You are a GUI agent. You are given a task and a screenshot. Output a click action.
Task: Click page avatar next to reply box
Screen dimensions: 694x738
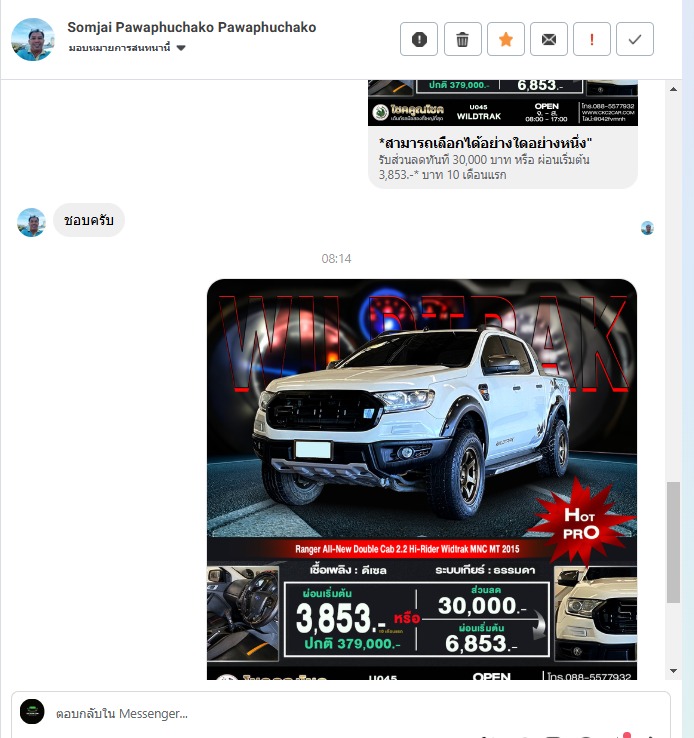(x=32, y=711)
